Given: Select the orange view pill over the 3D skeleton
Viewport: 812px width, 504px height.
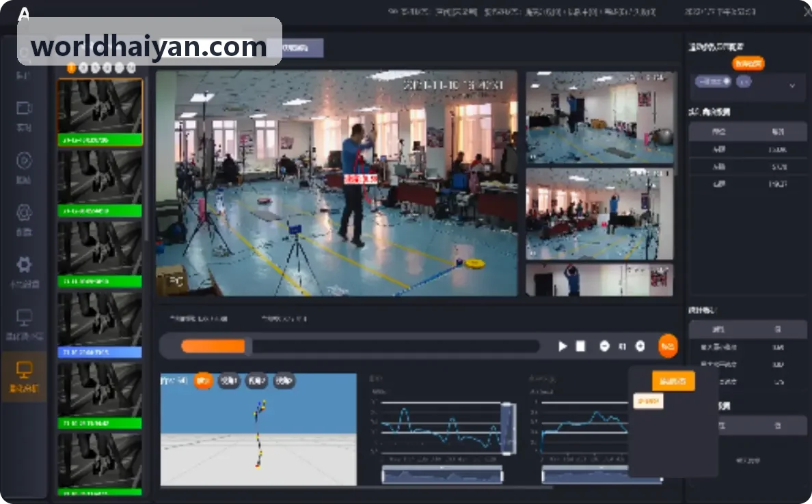Looking at the screenshot, I should coord(203,381).
